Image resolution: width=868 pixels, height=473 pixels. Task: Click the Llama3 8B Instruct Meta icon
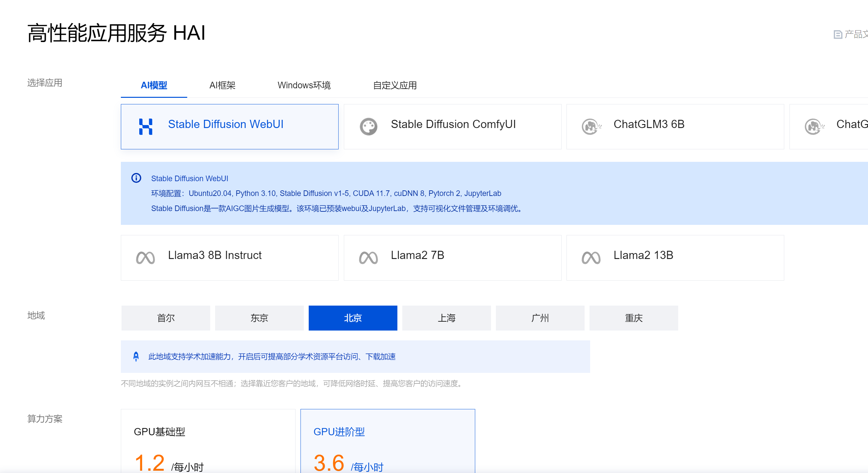145,258
